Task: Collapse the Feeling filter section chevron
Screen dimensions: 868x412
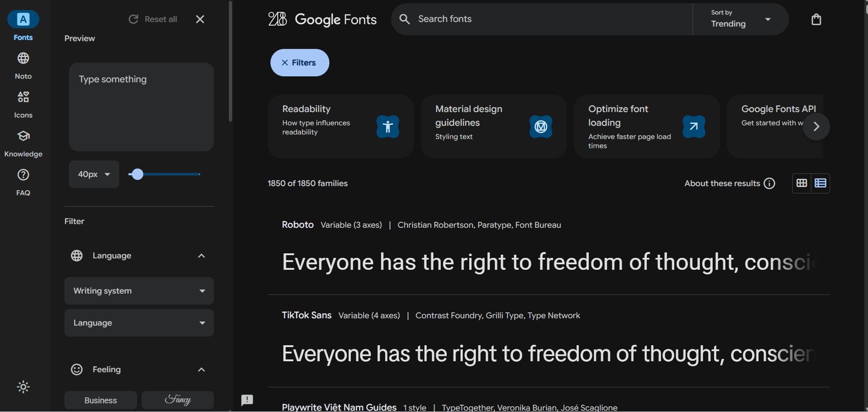Action: coord(201,369)
